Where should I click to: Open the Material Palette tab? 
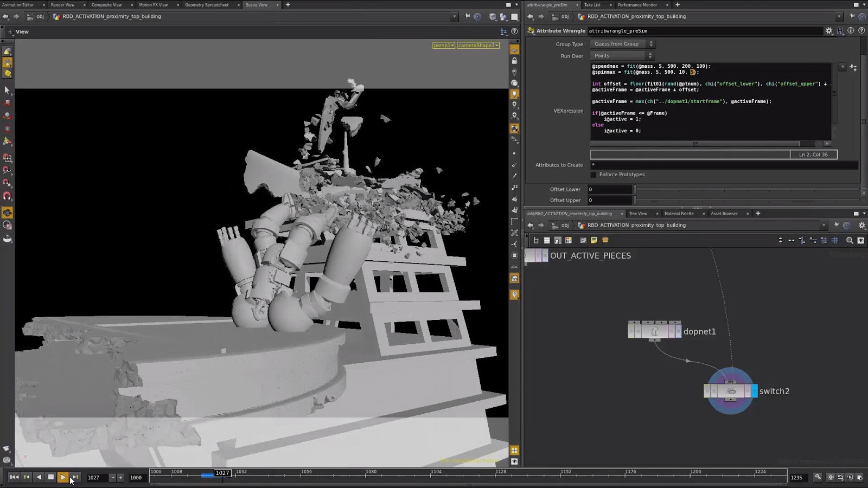pos(679,214)
